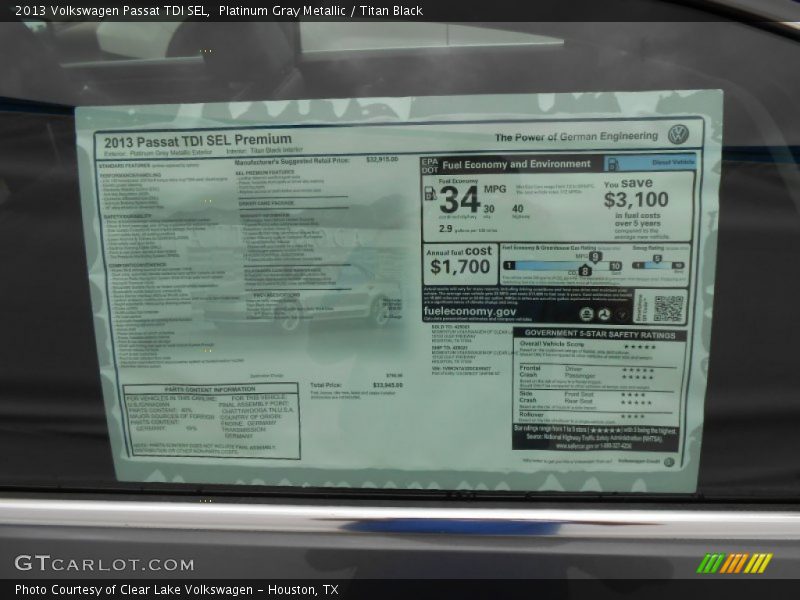Screen dimensions: 800x600
Task: Click the colored stripes logo at bottom right
Action: pos(734,563)
